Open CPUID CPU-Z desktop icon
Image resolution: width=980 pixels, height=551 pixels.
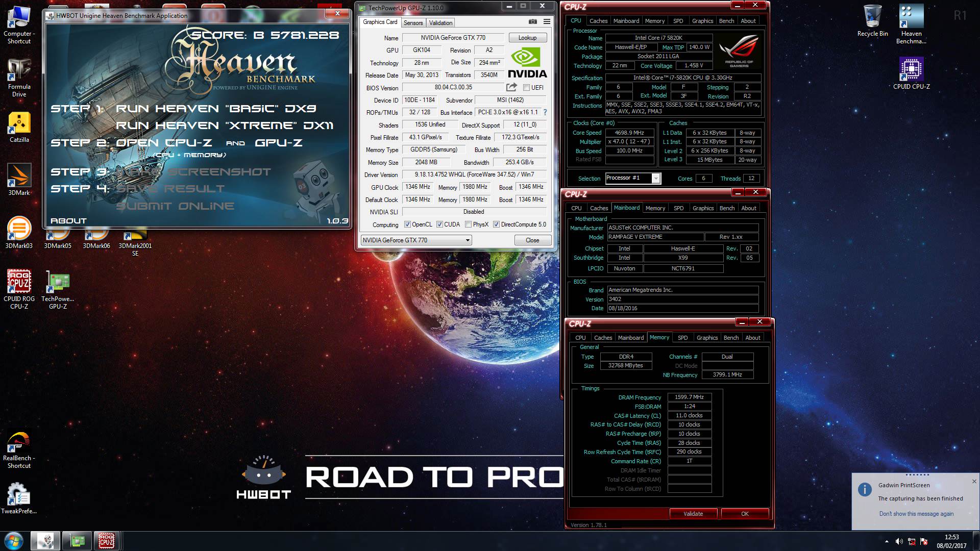pos(911,74)
